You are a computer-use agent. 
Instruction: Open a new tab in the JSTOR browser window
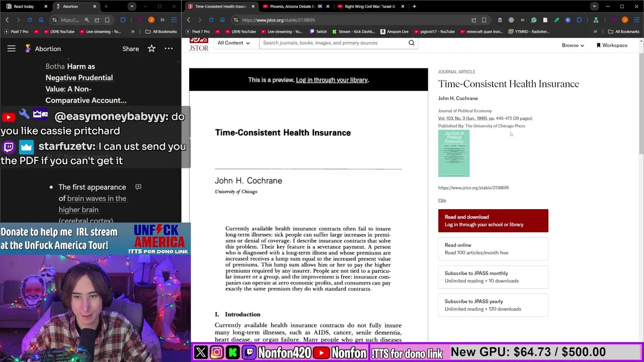tap(414, 7)
